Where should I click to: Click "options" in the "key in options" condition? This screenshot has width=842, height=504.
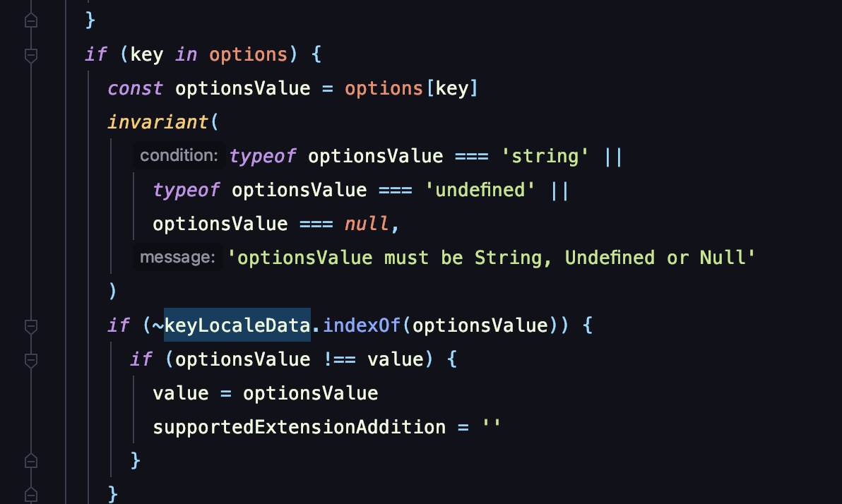[x=247, y=54]
